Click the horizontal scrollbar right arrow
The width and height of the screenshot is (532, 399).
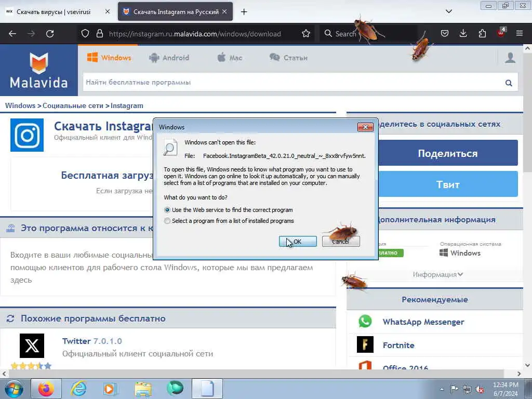(519, 374)
